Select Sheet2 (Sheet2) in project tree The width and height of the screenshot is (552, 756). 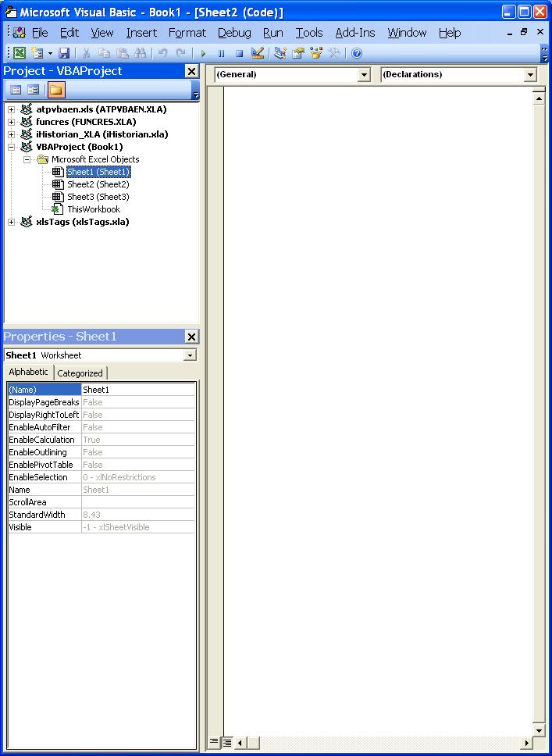pyautogui.click(x=98, y=184)
